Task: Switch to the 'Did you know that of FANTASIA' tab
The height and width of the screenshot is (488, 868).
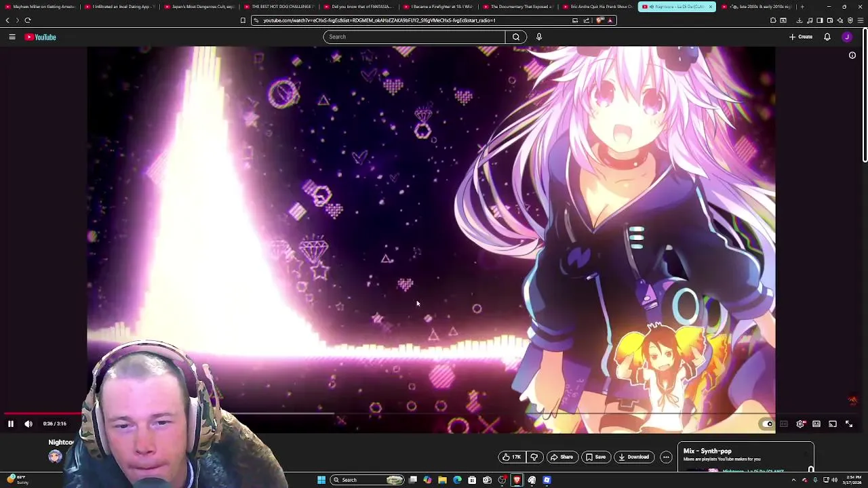Action: (358, 7)
